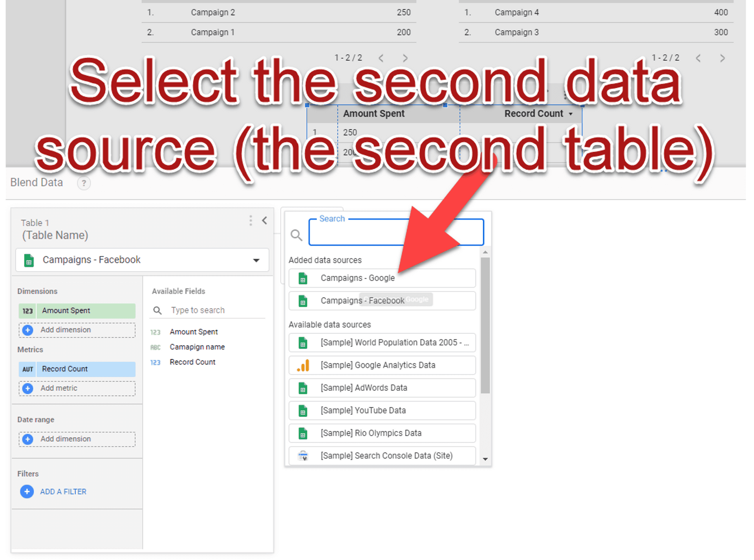Select the Record Count metric chip
This screenshot has width=754, height=560.
[x=77, y=369]
